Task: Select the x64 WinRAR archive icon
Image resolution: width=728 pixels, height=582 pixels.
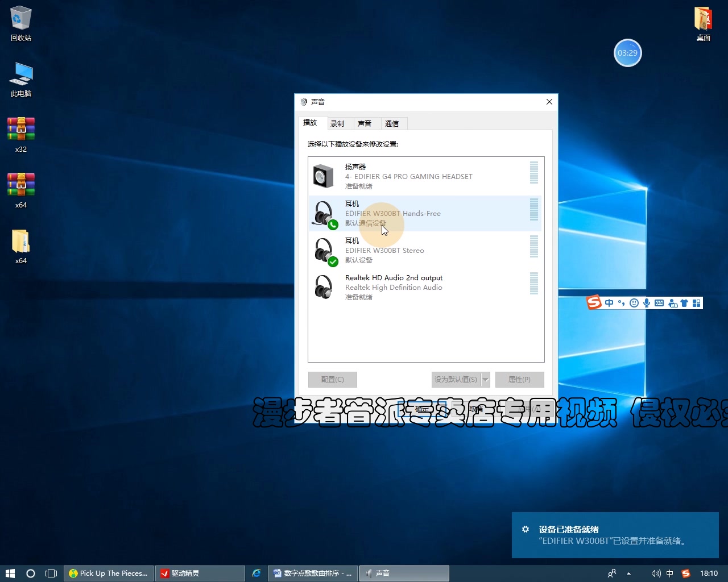Action: pos(21,190)
